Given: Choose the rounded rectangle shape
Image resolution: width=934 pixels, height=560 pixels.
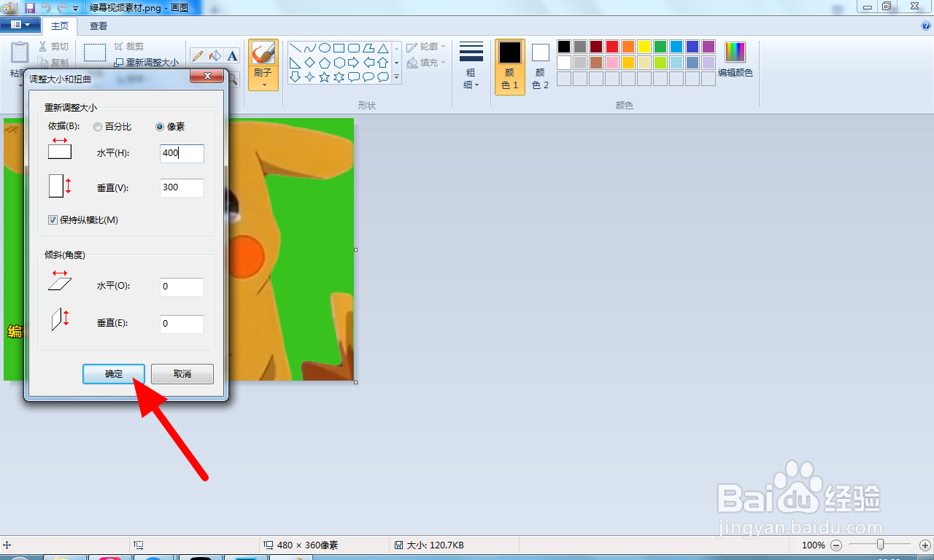Looking at the screenshot, I should [354, 48].
